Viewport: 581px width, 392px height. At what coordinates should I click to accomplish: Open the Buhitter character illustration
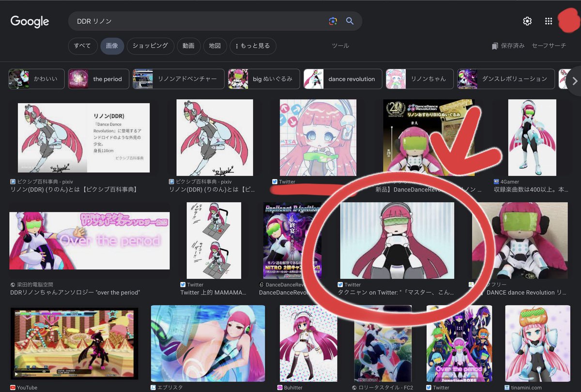click(308, 344)
